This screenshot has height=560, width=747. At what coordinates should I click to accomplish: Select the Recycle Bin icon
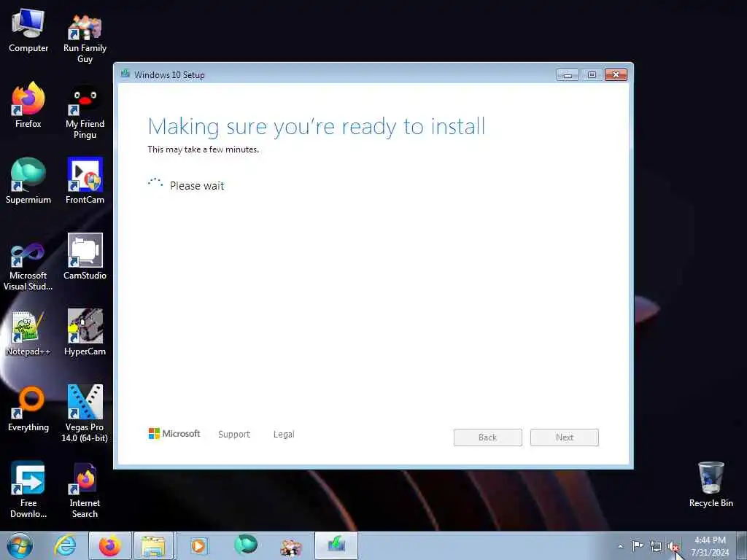tap(711, 484)
